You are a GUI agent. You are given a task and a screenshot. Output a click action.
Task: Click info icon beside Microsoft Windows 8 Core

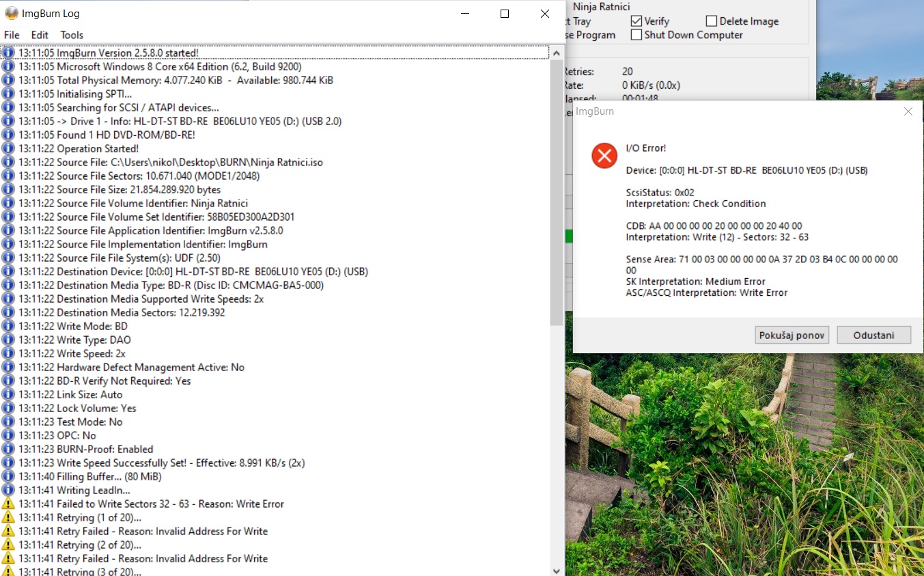[x=8, y=66]
